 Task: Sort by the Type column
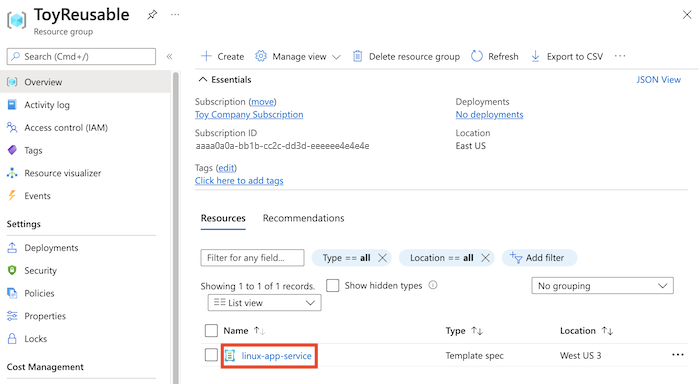click(464, 331)
